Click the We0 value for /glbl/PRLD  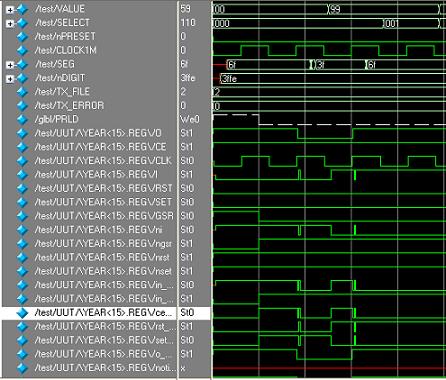point(190,119)
